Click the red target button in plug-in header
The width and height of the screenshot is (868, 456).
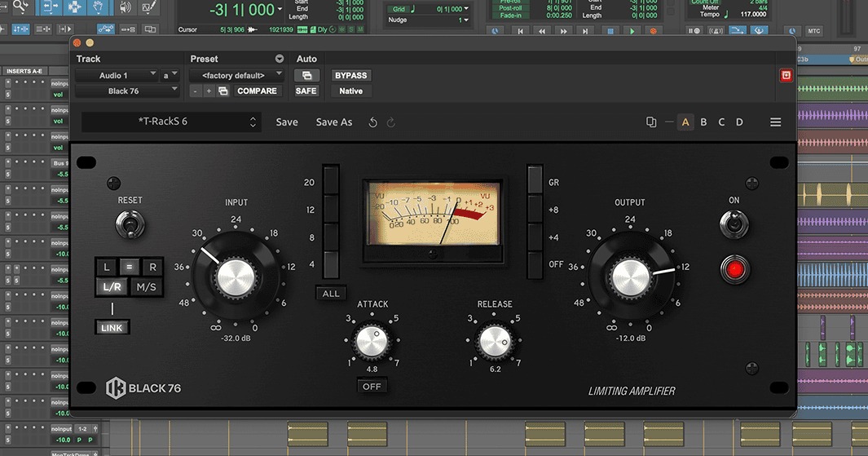point(786,75)
